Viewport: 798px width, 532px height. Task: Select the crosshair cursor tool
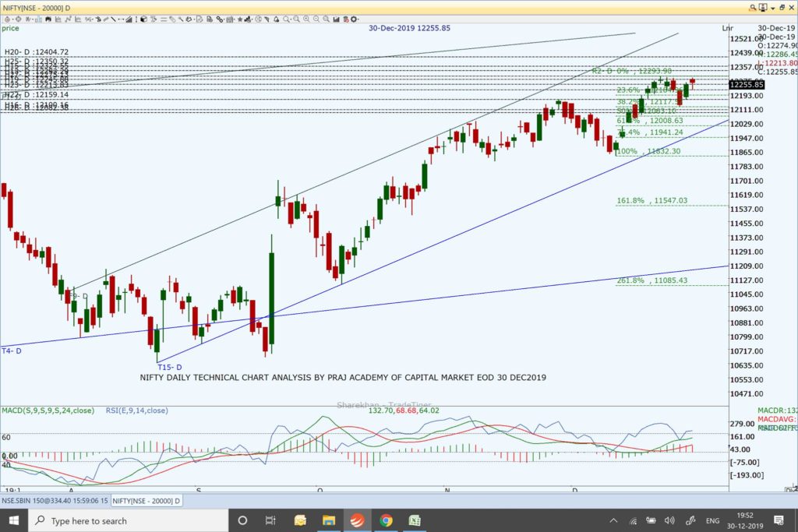pyautogui.click(x=19, y=19)
